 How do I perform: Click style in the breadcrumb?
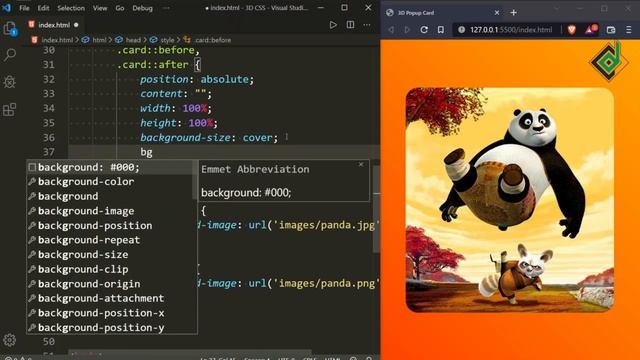pos(167,40)
